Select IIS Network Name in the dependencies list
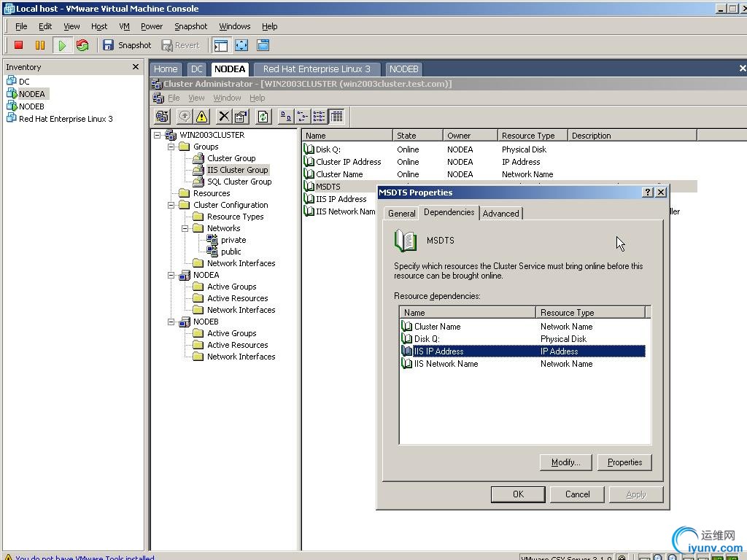Viewport: 747px width, 560px height. click(446, 364)
